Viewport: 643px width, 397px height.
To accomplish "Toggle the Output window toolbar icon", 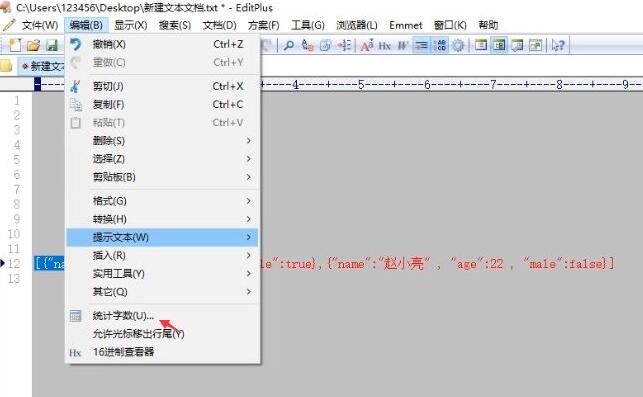I will [x=517, y=45].
